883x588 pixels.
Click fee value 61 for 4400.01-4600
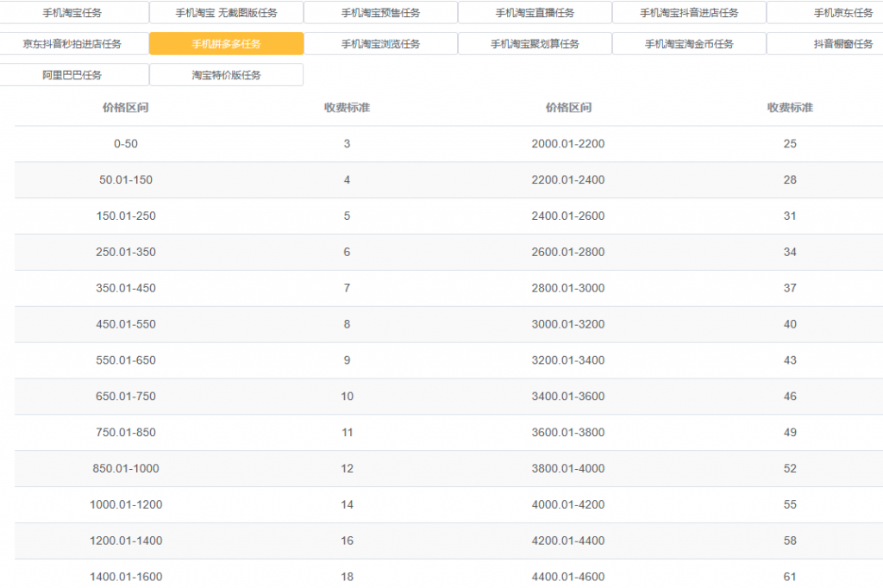click(x=790, y=576)
